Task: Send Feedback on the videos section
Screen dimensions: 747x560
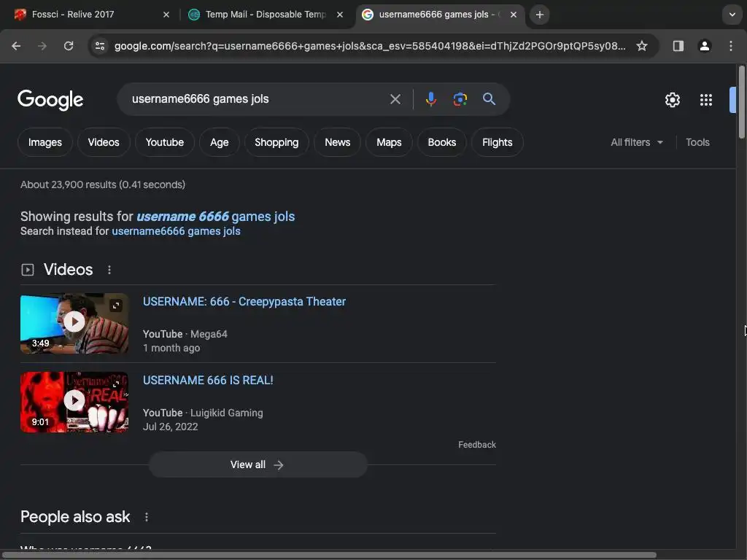Action: (x=477, y=445)
